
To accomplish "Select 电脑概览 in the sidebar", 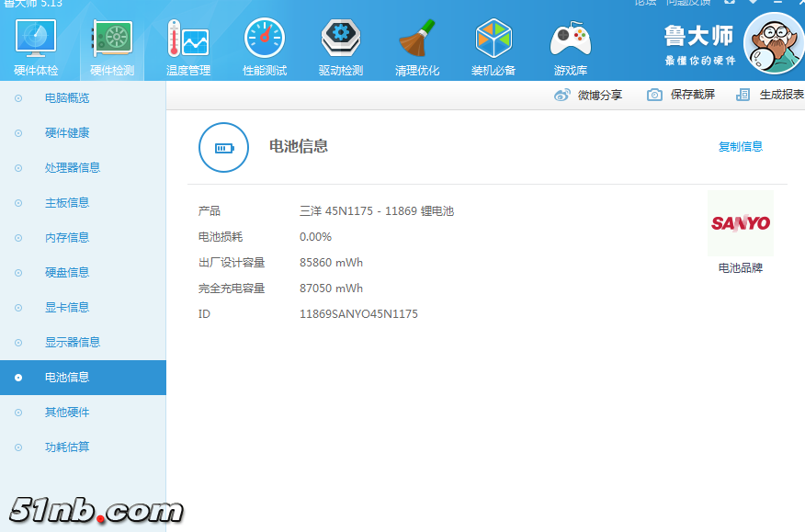I will coord(67,98).
